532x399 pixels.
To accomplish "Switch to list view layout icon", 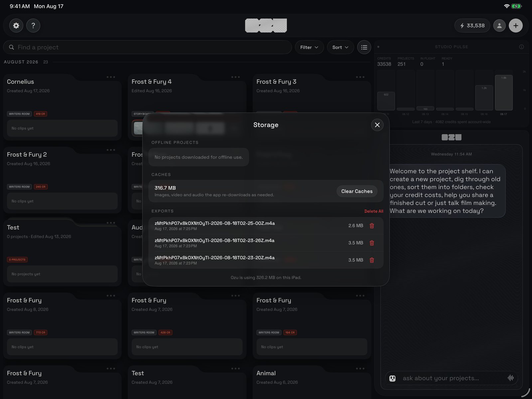I will click(364, 47).
